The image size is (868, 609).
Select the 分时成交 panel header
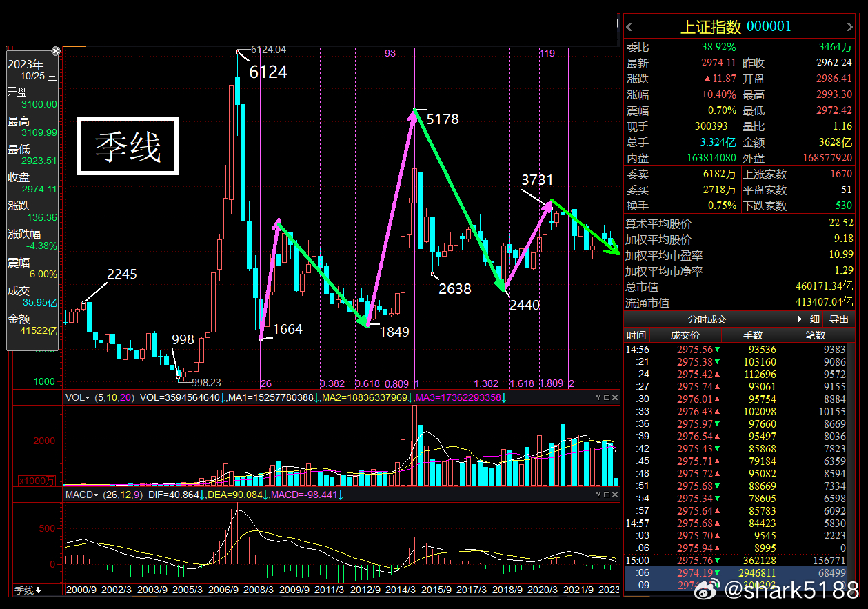click(707, 319)
